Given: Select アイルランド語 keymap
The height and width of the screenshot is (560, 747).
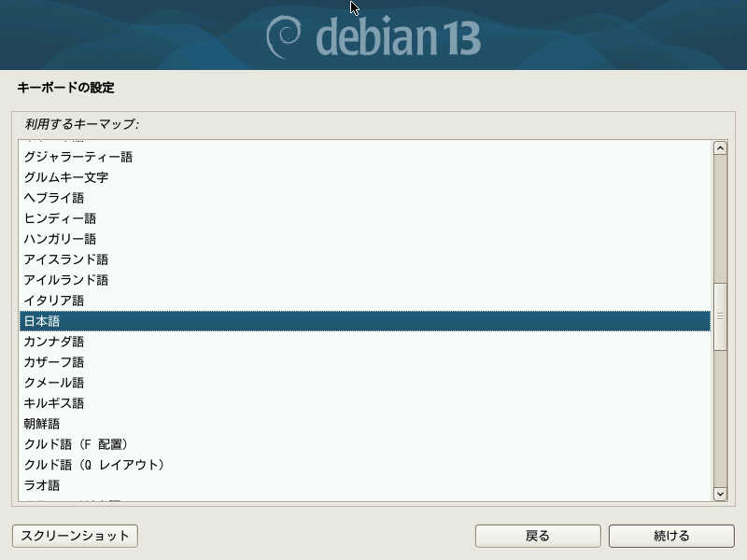Looking at the screenshot, I should [x=365, y=279].
